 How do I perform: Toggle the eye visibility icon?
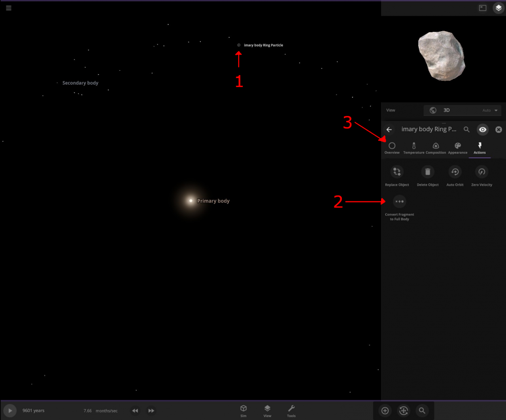pyautogui.click(x=482, y=130)
